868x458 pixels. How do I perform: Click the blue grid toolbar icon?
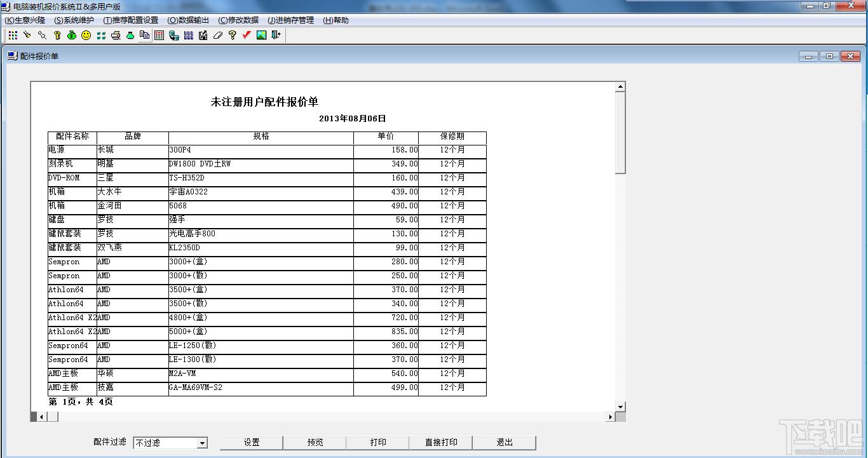[189, 36]
